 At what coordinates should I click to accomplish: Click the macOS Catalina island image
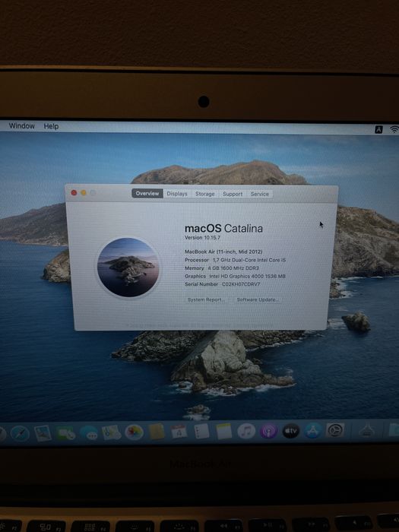point(128,268)
